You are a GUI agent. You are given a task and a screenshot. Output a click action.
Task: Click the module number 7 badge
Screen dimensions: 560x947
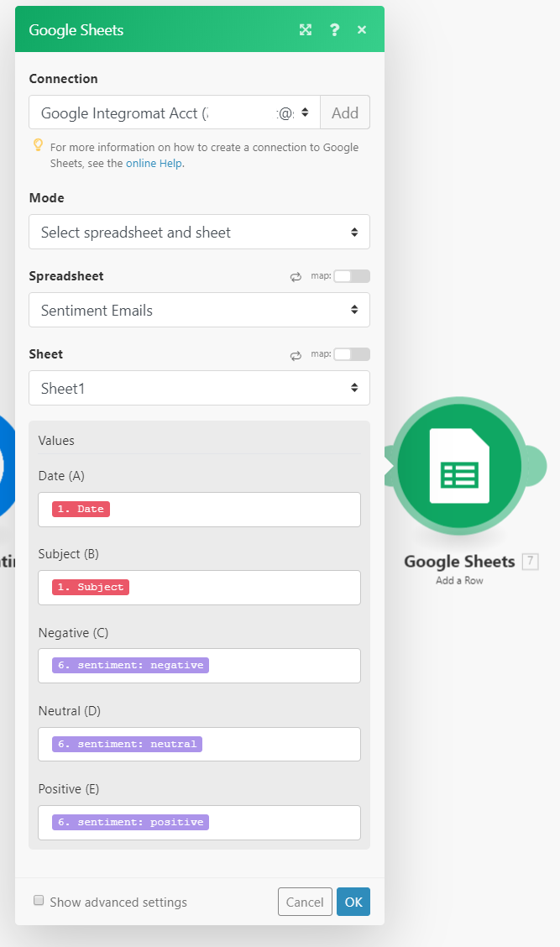[531, 561]
